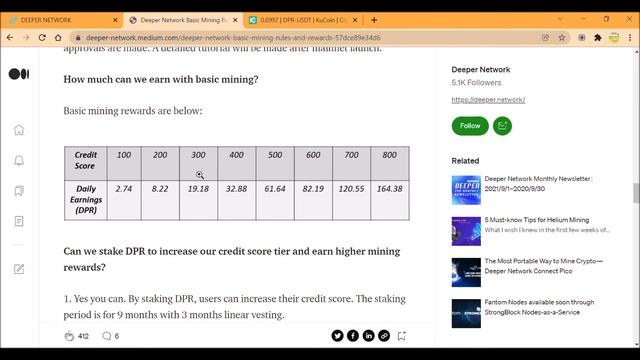640x360 pixels.
Task: Click the 61.64 table cell
Action: 275,200
